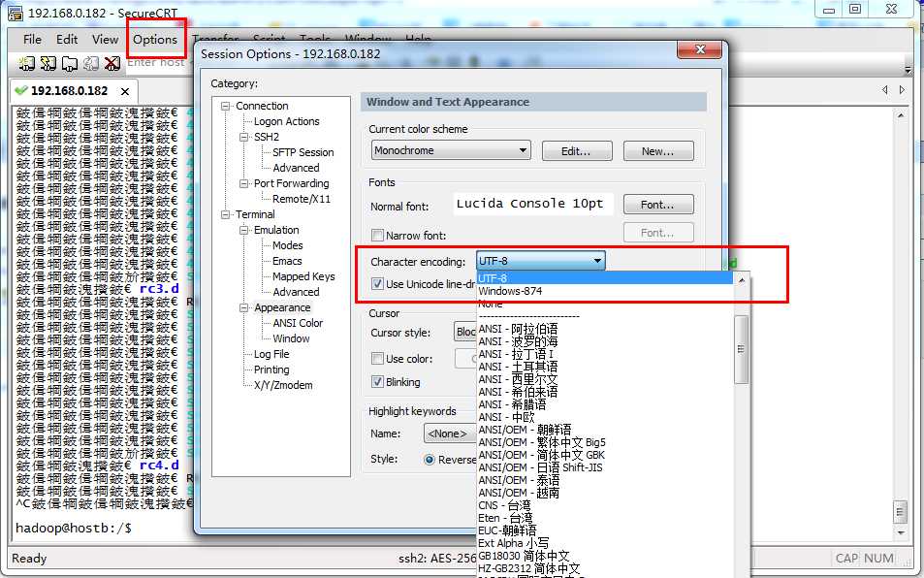Select Logon Actions in Category tree
The width and height of the screenshot is (924, 578).
point(286,121)
